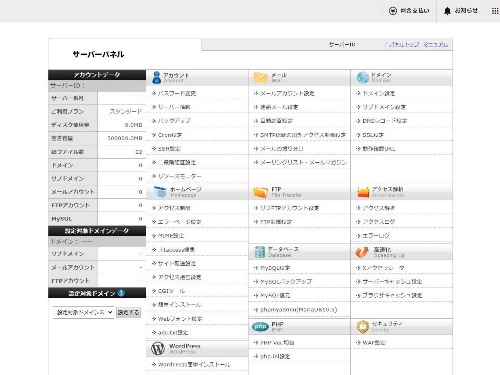The height and width of the screenshot is (375, 500).
Task: Open サーバーキャッシュ設定
Action: (x=392, y=281)
